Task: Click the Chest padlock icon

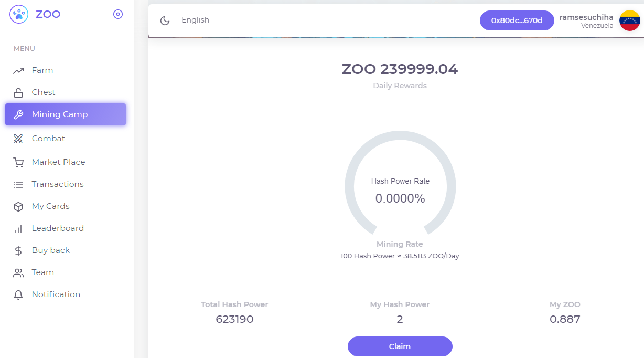Action: click(18, 92)
